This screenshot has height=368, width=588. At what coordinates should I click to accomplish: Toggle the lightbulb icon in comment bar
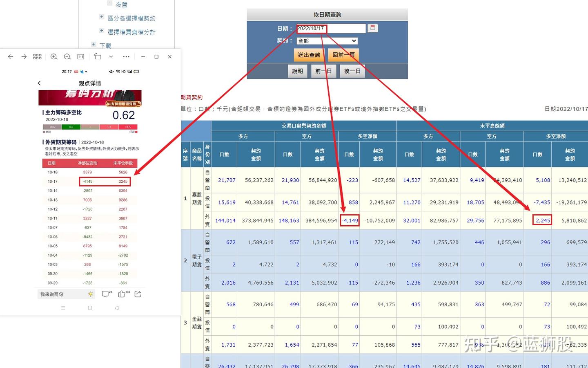click(90, 294)
